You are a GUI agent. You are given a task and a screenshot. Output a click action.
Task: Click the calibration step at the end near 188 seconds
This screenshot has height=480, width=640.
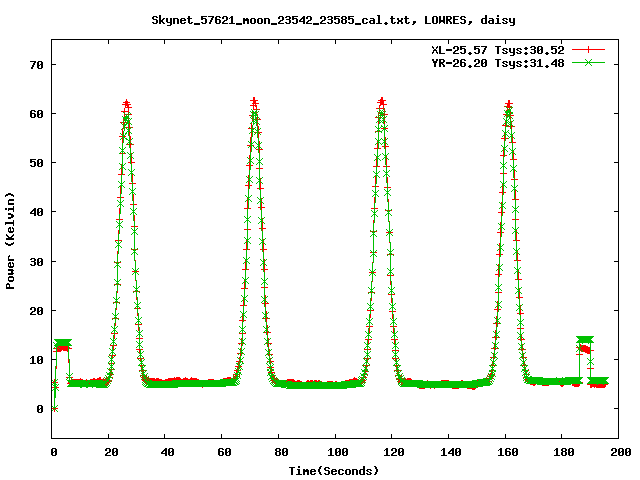(x=584, y=344)
